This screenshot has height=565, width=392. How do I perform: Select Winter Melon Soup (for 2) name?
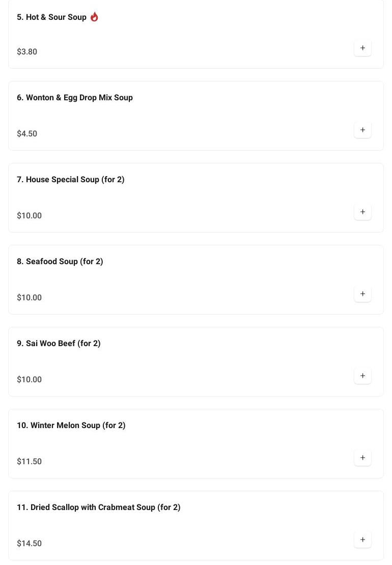click(x=71, y=426)
